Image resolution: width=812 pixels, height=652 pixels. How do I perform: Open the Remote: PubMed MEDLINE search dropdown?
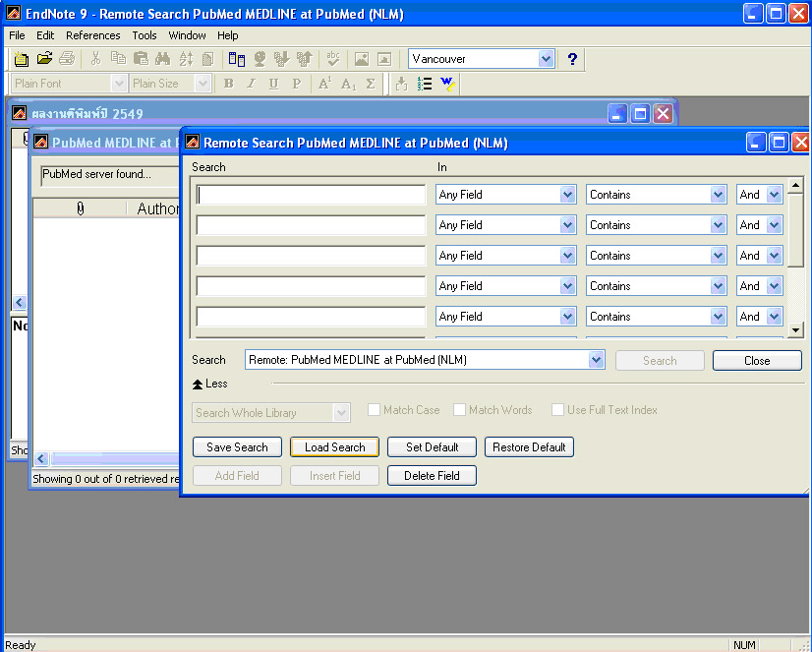click(596, 360)
